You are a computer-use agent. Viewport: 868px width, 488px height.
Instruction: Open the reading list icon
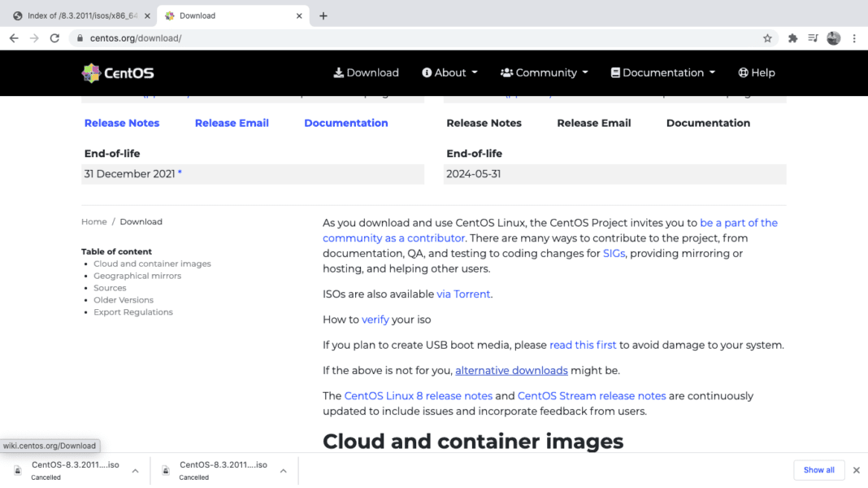(813, 37)
